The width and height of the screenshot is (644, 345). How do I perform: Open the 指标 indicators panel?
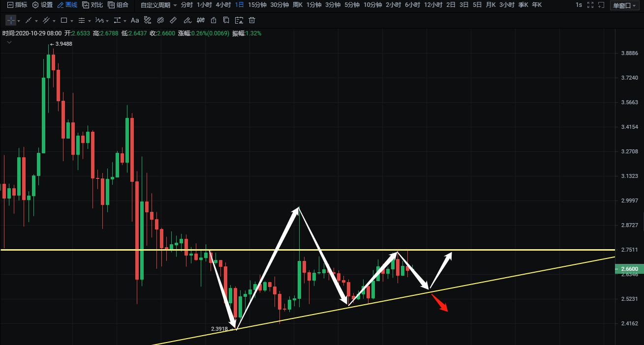(x=17, y=5)
